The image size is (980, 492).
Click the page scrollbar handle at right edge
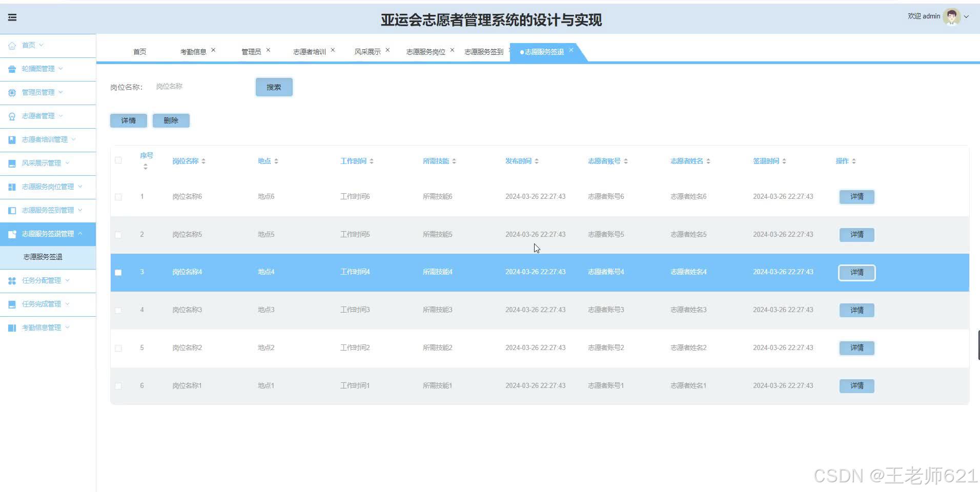(978, 345)
